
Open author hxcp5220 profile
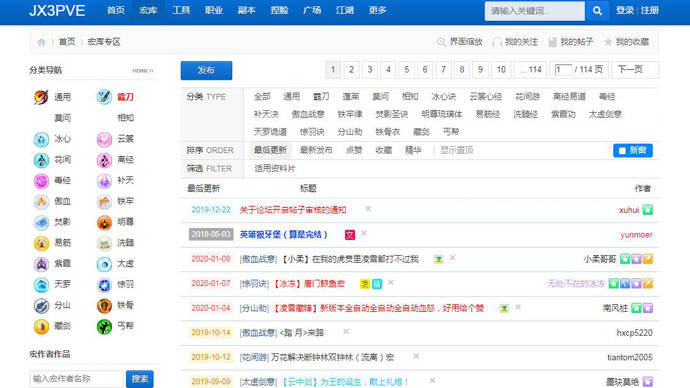click(x=634, y=333)
